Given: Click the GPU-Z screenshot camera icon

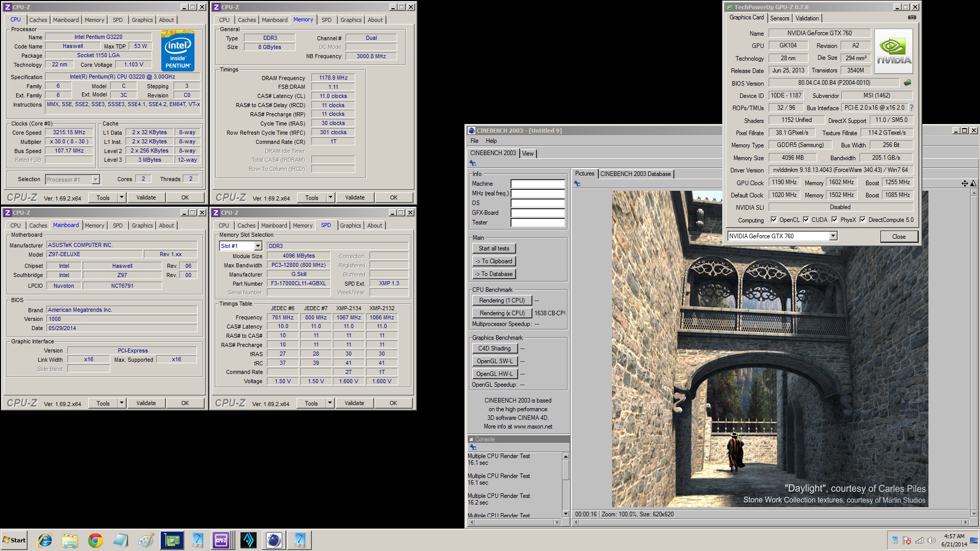Looking at the screenshot, I should [912, 17].
